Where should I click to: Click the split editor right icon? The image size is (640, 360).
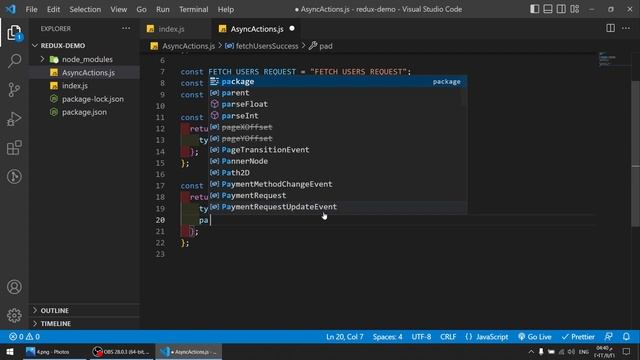(x=611, y=28)
